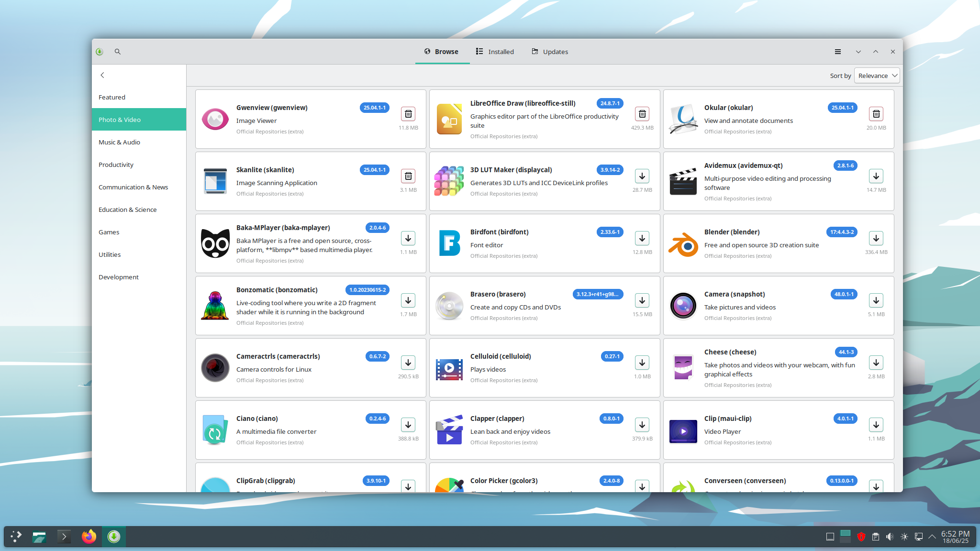980x551 pixels.
Task: Install Cameractrls with download button
Action: (408, 363)
